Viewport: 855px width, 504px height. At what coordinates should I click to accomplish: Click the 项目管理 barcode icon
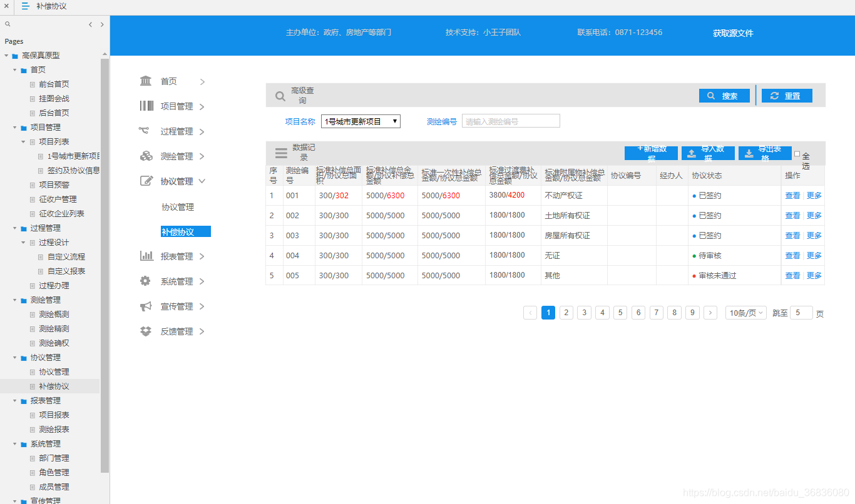click(x=146, y=106)
